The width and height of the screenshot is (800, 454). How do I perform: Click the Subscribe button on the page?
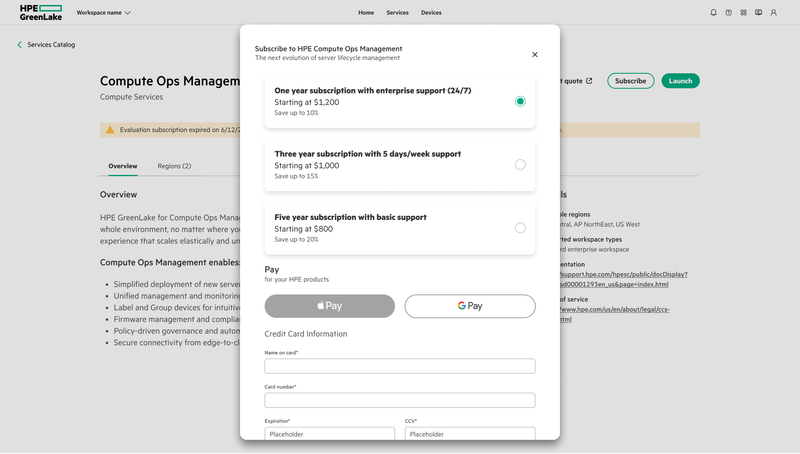(x=631, y=81)
